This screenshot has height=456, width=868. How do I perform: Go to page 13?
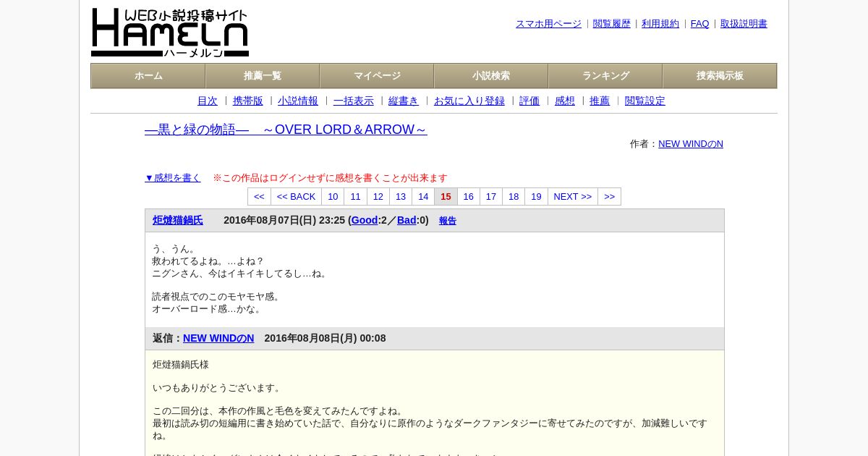401,197
